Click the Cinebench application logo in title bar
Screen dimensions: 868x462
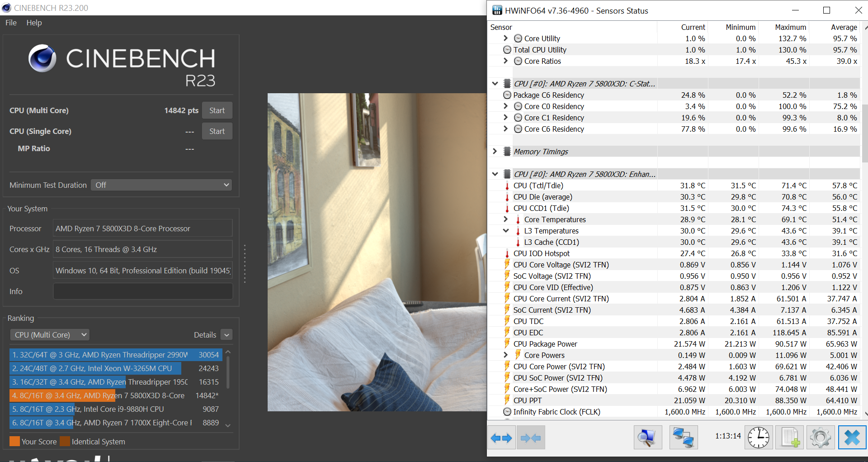coord(6,8)
